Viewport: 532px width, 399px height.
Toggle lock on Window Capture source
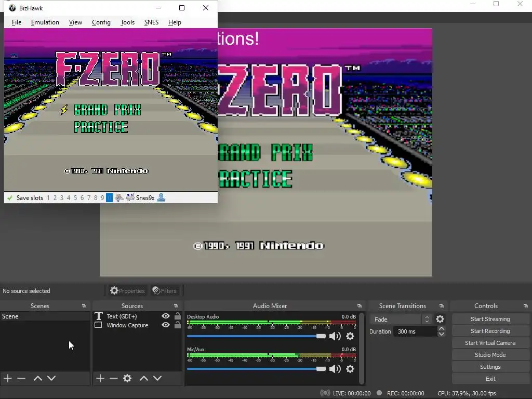178,325
